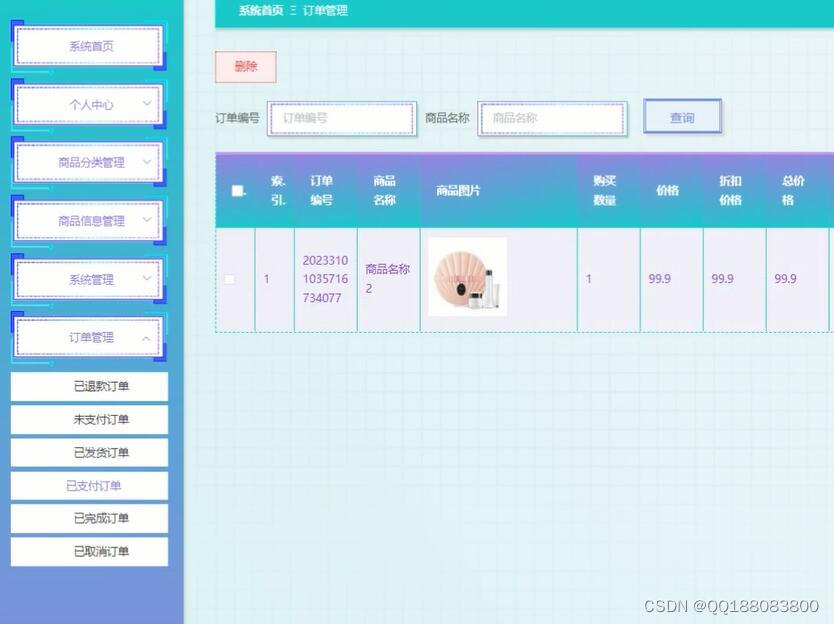Switch to 未支付订单 view
This screenshot has height=624, width=834.
[87, 419]
